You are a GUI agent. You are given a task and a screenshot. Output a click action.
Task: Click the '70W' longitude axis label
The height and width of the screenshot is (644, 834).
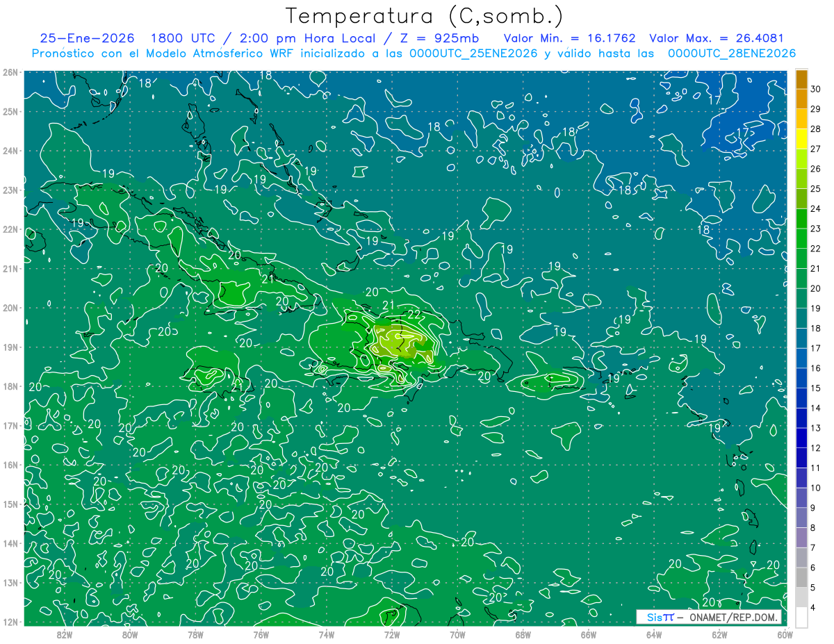(x=457, y=634)
